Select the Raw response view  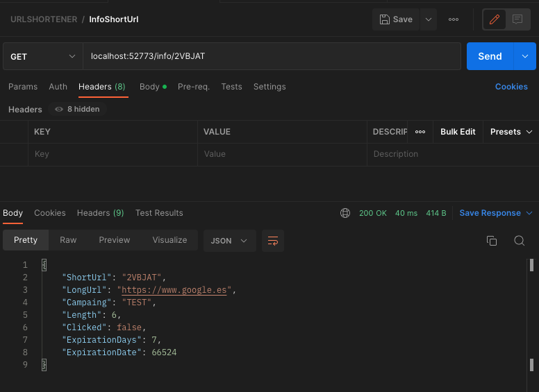(68, 240)
